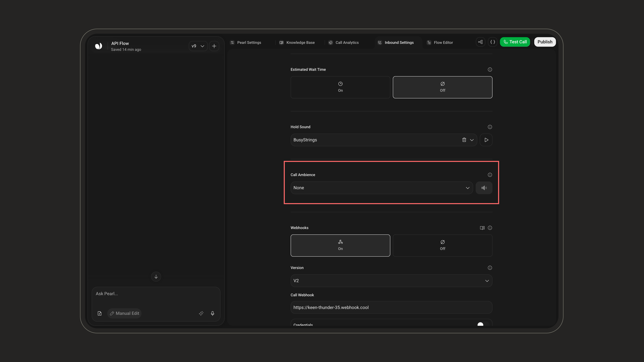Click the scroll-down arrow in chat

(156, 277)
